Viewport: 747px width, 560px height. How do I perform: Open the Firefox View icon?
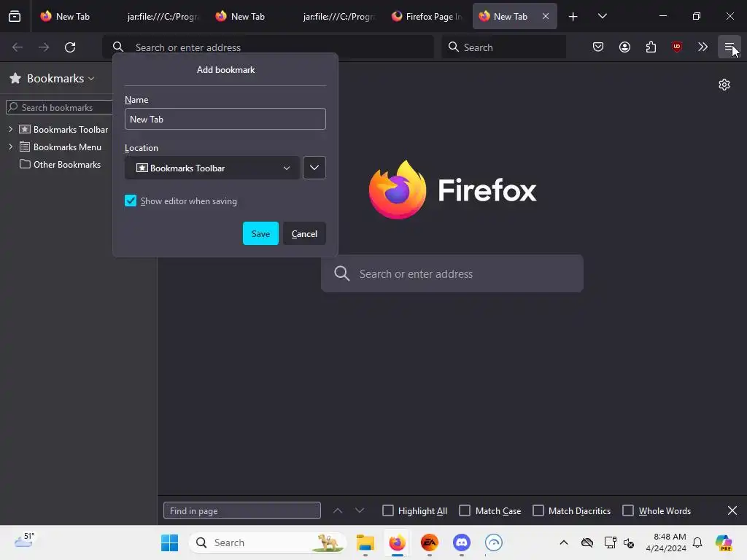(x=15, y=16)
